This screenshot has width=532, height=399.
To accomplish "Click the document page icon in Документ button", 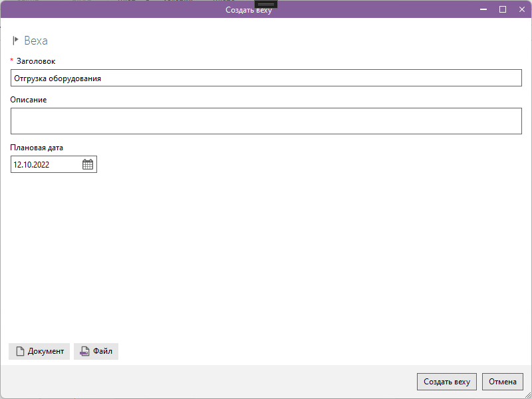I will point(20,352).
